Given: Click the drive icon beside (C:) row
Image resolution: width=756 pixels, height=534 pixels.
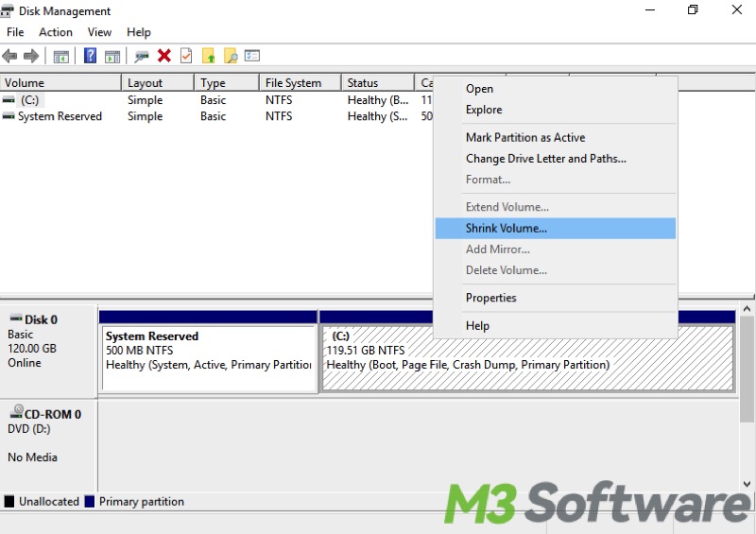Looking at the screenshot, I should click(x=9, y=100).
